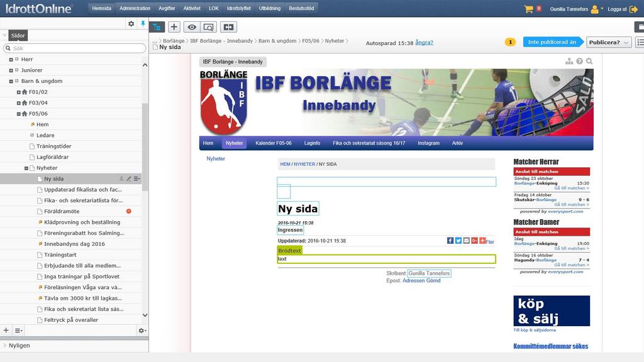Collapse the F05/06 tree node

click(18, 114)
